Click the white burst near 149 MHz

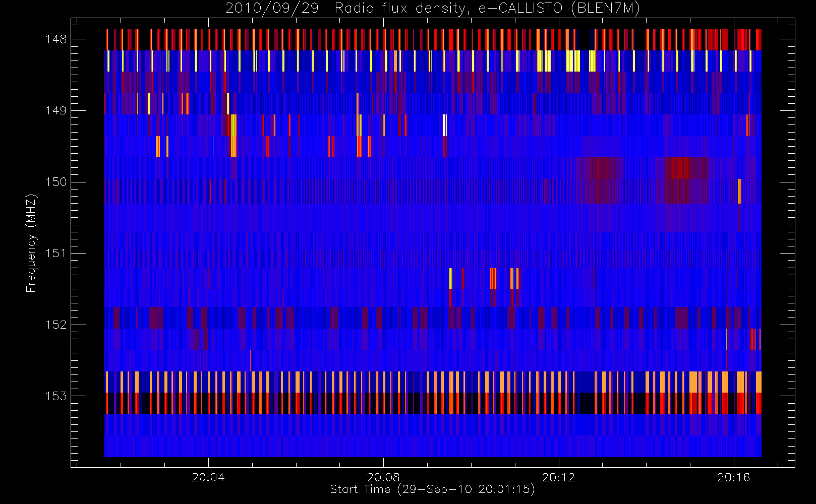[x=444, y=125]
